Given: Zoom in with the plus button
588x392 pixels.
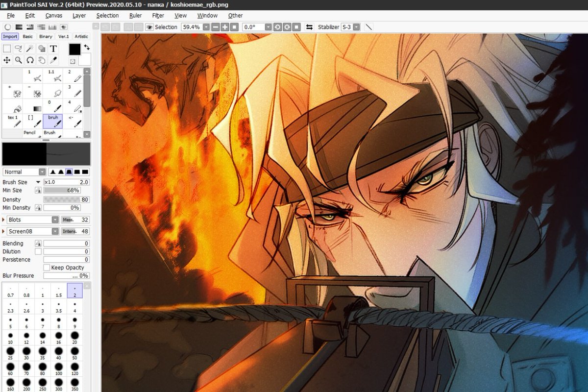Looking at the screenshot, I should 225,27.
